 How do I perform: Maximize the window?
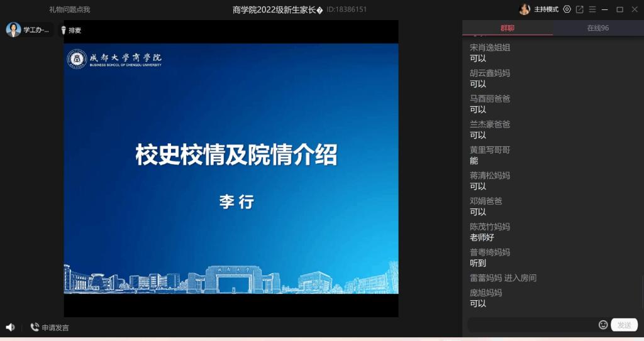[619, 9]
